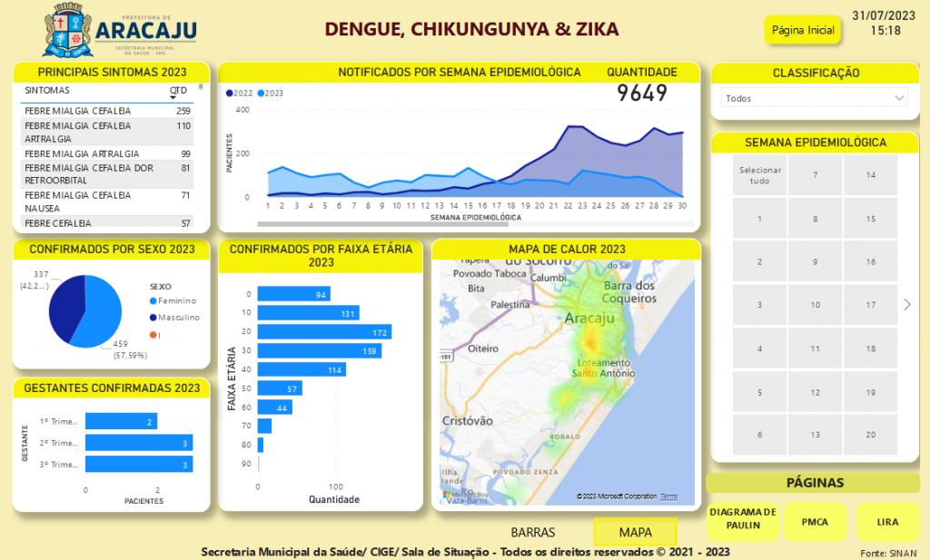Toggle epidemiological week 20 tile
This screenshot has height=560, width=930.
(870, 435)
